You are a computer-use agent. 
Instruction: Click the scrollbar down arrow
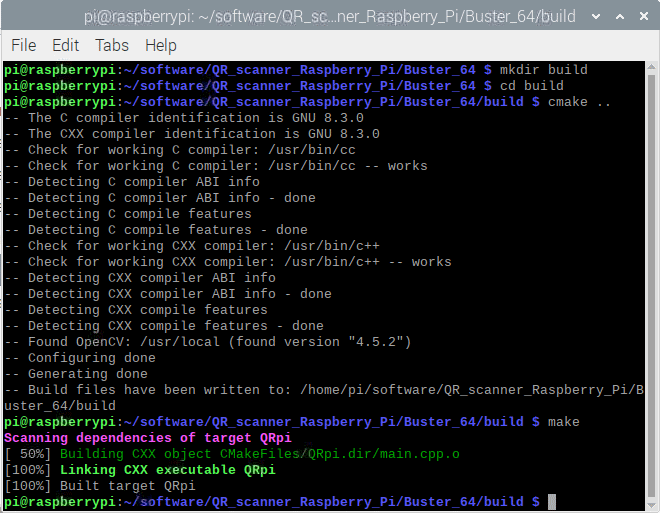coord(652,505)
